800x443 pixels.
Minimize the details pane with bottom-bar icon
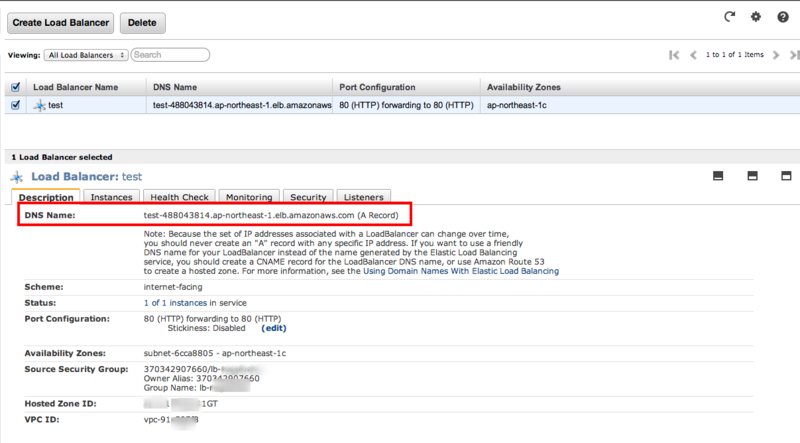[x=718, y=176]
